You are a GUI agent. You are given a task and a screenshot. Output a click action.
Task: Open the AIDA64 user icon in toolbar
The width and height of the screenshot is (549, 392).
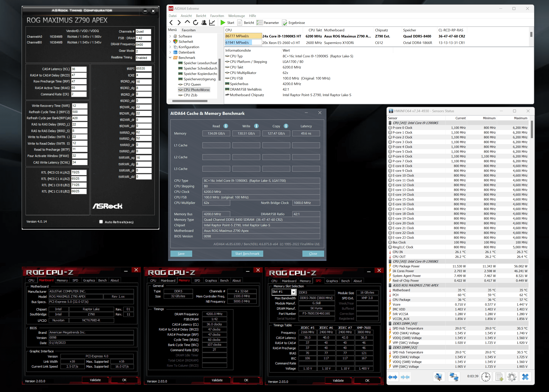click(204, 23)
